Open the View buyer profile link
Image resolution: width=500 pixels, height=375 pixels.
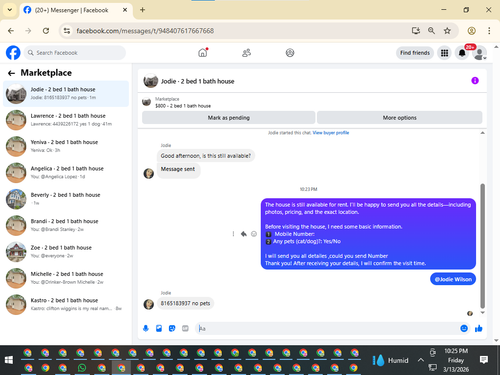(x=331, y=133)
